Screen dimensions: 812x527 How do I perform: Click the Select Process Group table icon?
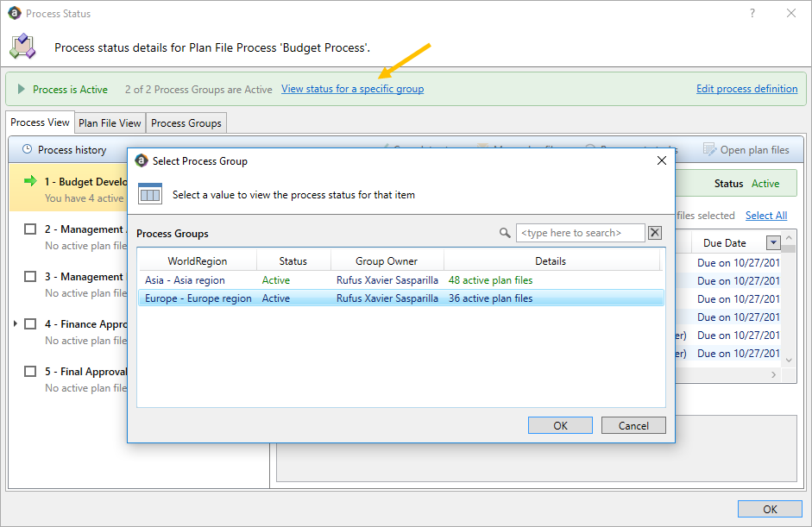[x=150, y=194]
